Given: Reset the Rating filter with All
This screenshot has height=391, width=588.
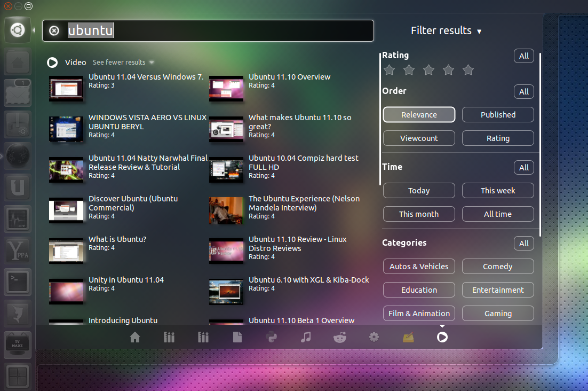Looking at the screenshot, I should tap(524, 56).
